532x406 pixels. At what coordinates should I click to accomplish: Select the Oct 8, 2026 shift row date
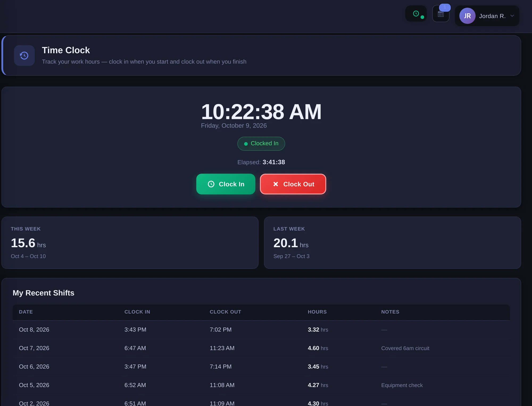(x=34, y=330)
